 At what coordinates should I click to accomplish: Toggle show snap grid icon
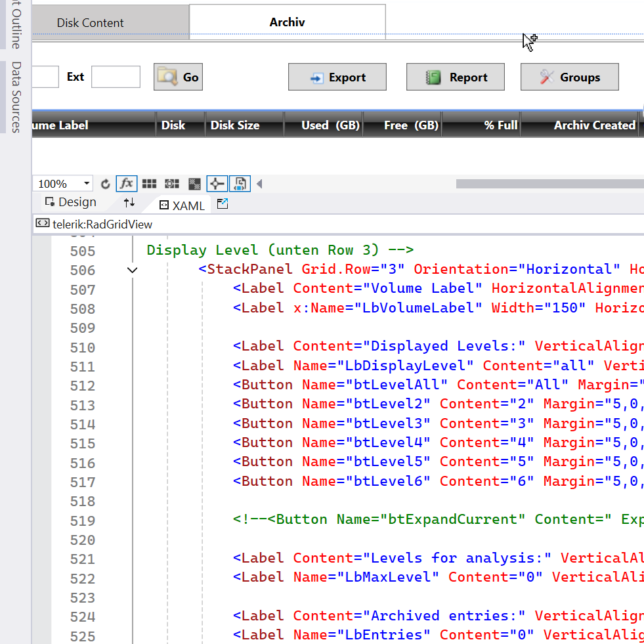[x=149, y=184]
